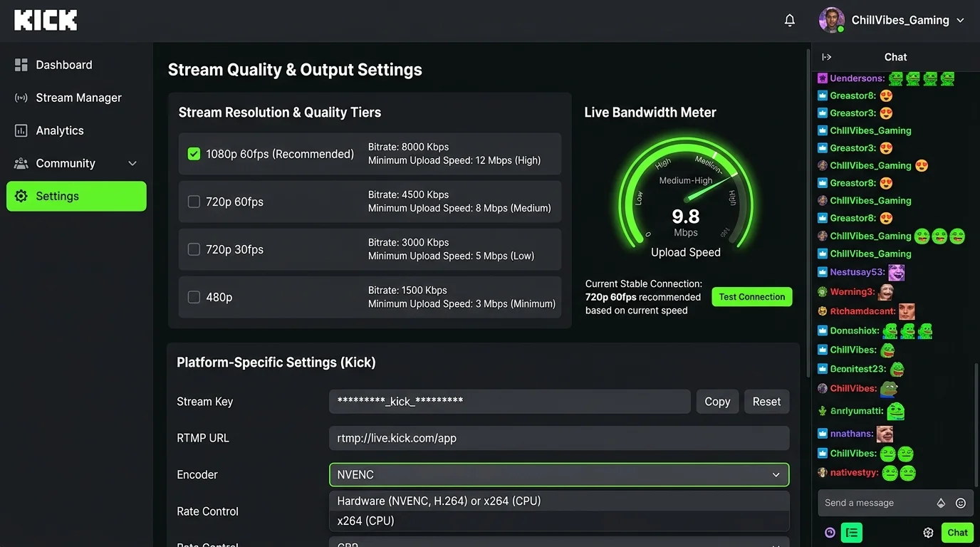980x547 pixels.
Task: Close the Encoder NVENC dropdown
Action: (x=559, y=474)
